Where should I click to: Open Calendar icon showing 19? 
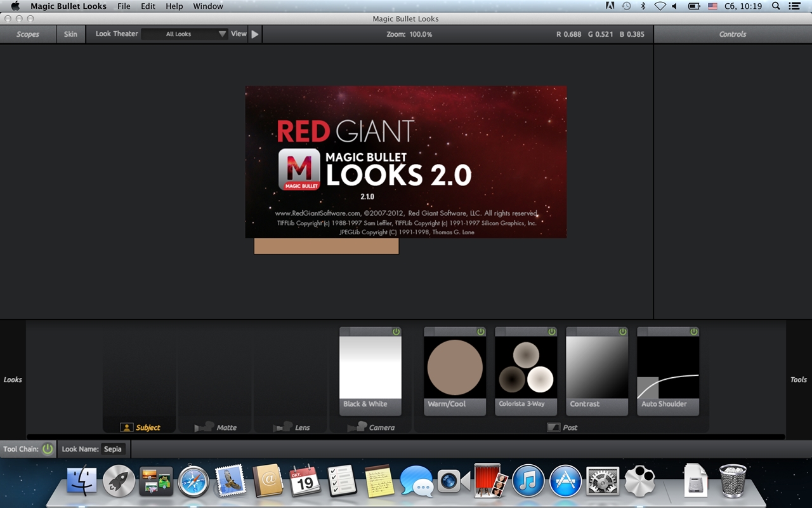point(305,481)
